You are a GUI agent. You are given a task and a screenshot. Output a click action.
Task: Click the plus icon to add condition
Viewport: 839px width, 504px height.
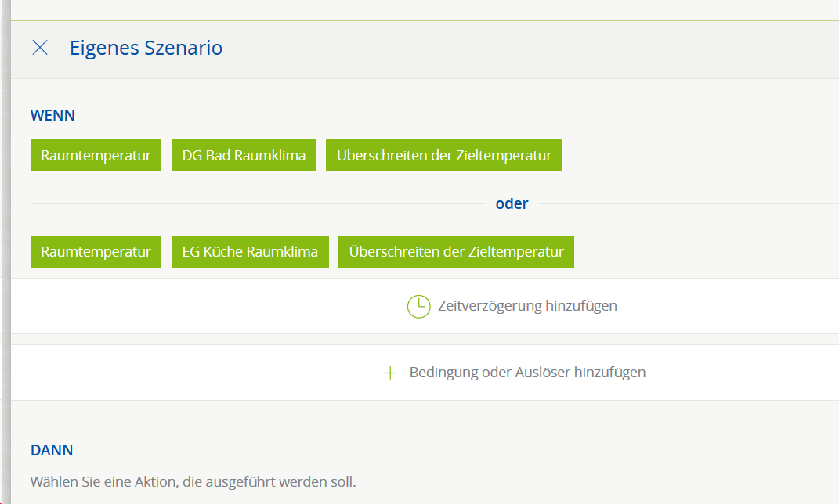pos(390,373)
